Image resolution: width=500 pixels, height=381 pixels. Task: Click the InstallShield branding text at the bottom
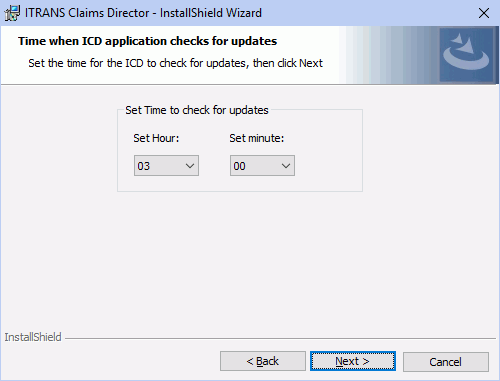click(33, 337)
